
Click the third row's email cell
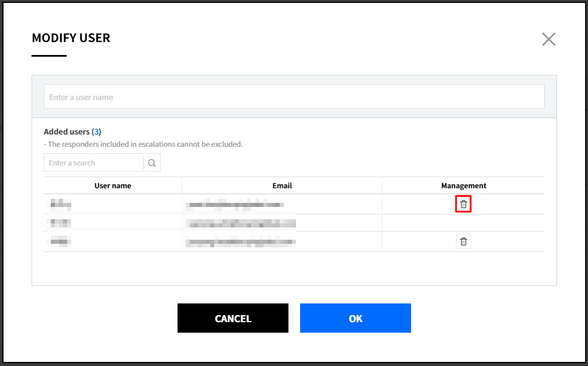241,241
